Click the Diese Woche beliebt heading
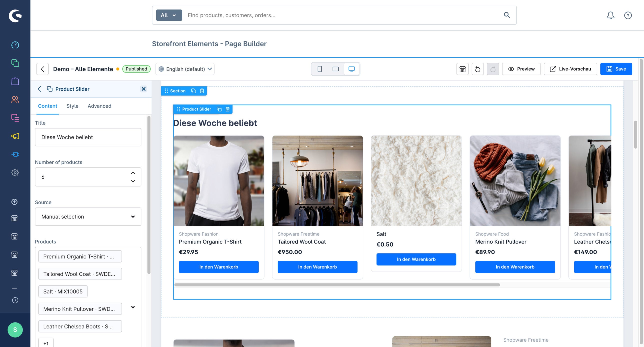 click(215, 123)
